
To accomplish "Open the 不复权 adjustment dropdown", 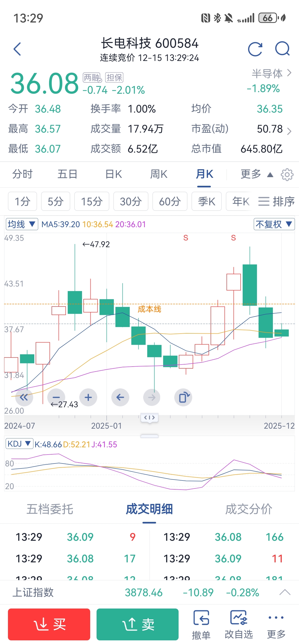I will [274, 224].
